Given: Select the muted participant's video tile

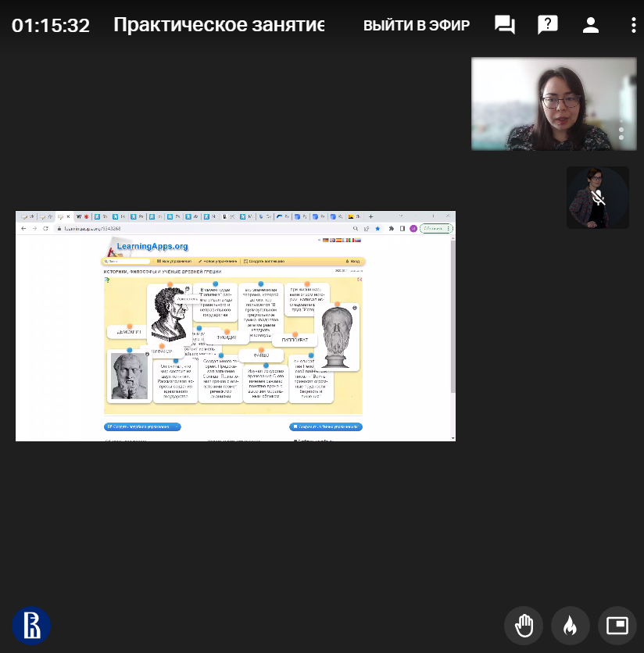Looking at the screenshot, I should (597, 197).
